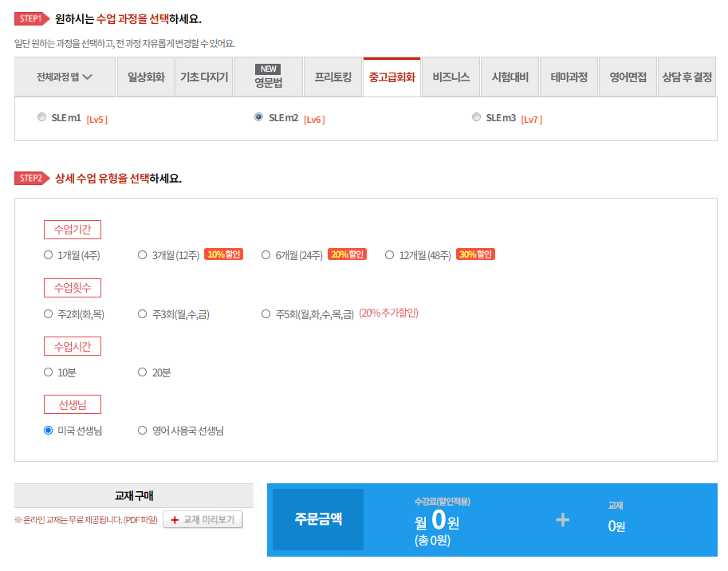Click the 선생님 section label

(x=73, y=404)
